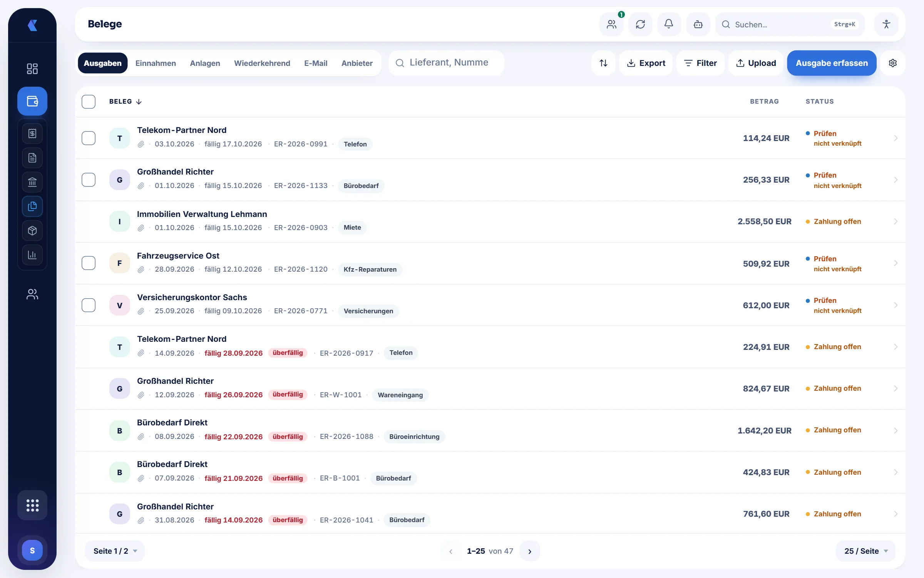Switch to the E-Mail tab
This screenshot has width=924, height=578.
[x=316, y=63]
